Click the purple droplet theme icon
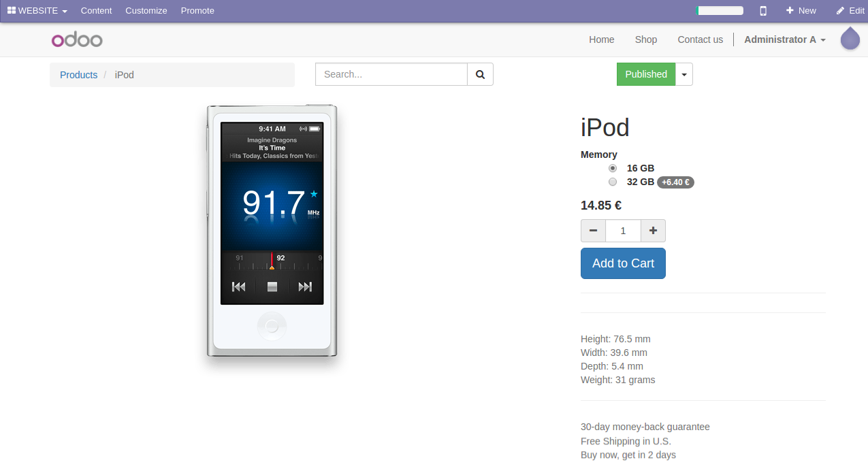The width and height of the screenshot is (868, 473). click(850, 38)
